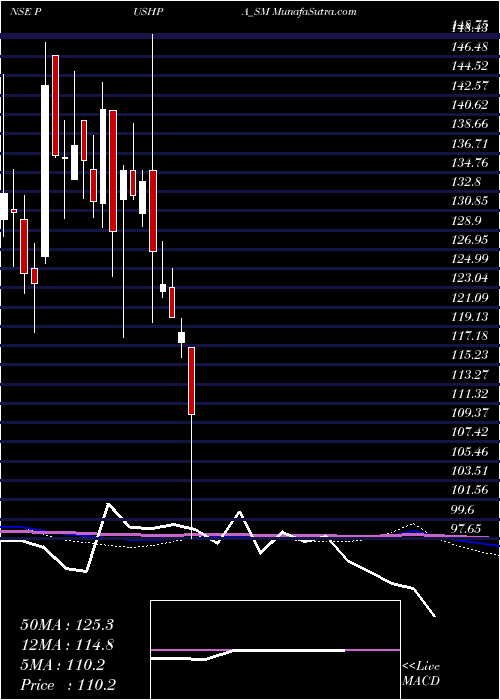
Task: Click the large red candle at 115 to 109
Action: 191,381
